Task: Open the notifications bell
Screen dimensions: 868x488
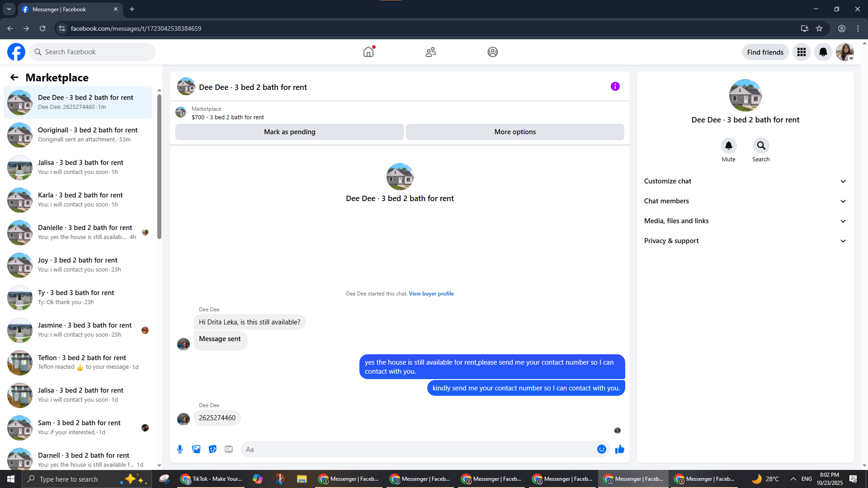Action: point(823,52)
